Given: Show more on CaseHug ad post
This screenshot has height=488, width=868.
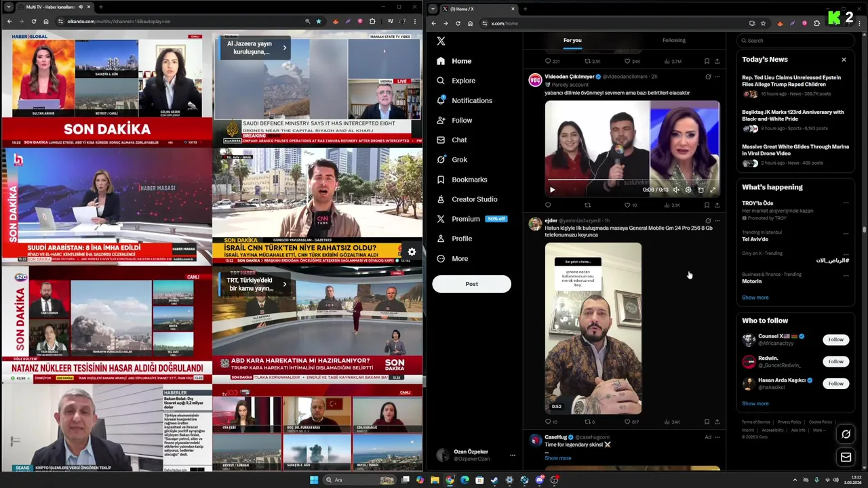Looking at the screenshot, I should [x=557, y=458].
